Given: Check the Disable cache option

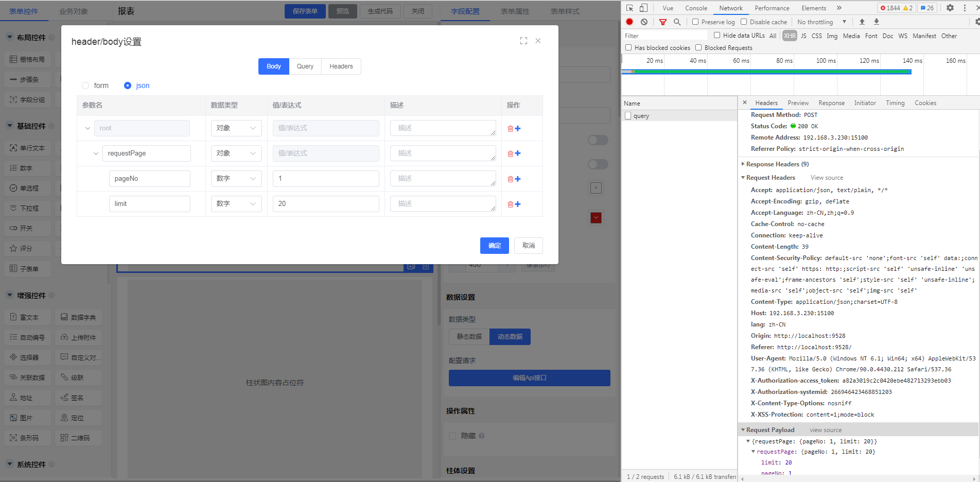Looking at the screenshot, I should tap(744, 22).
